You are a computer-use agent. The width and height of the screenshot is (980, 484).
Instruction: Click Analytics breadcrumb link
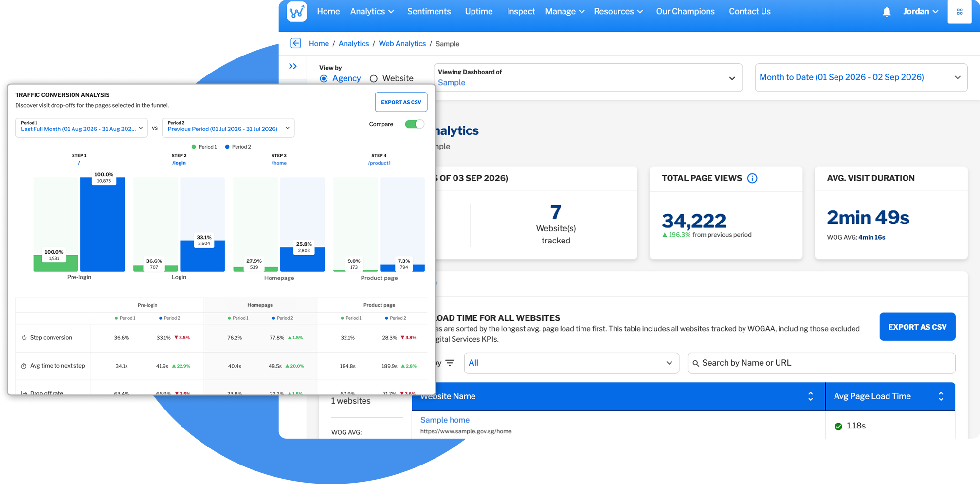[354, 44]
